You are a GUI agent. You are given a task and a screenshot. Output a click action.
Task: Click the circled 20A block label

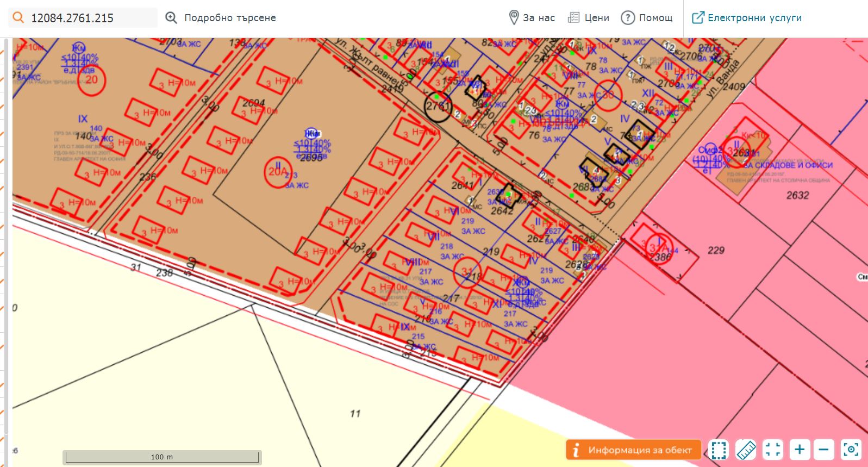(x=278, y=172)
